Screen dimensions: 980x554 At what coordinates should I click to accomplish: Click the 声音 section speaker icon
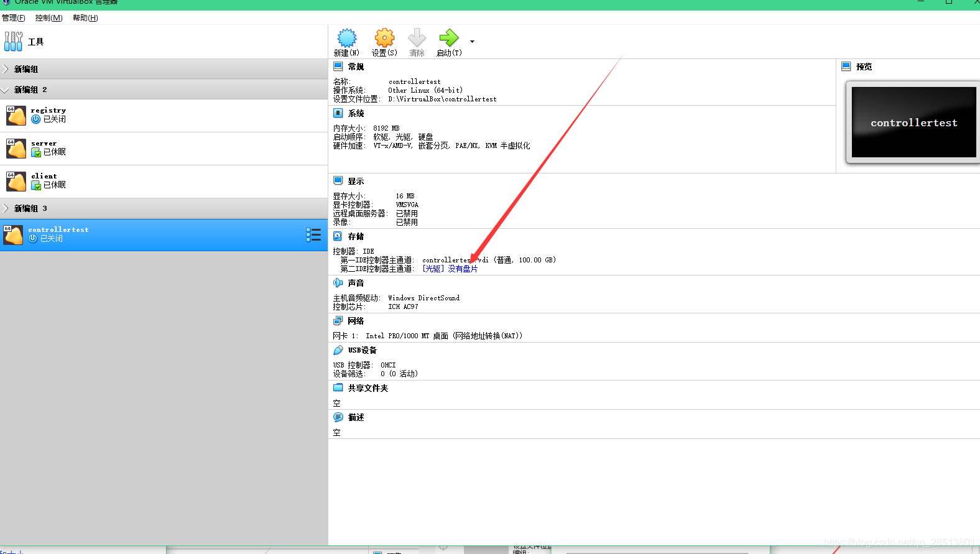(x=338, y=283)
